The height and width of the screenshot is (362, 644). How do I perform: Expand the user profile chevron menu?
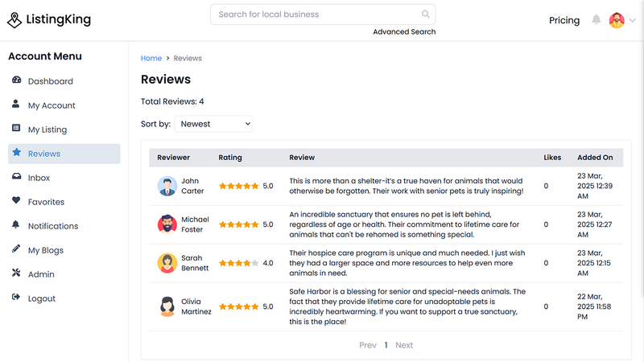632,20
